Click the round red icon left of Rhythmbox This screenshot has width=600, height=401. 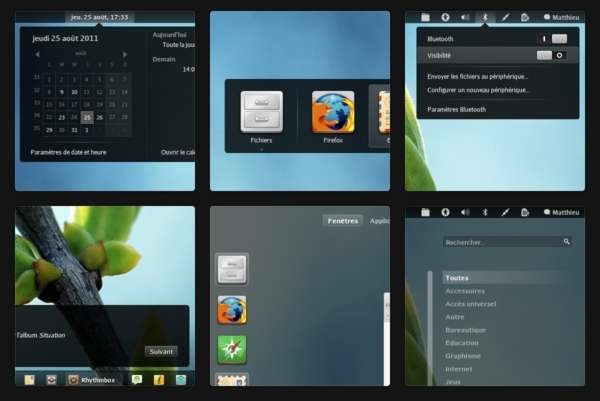(51, 380)
